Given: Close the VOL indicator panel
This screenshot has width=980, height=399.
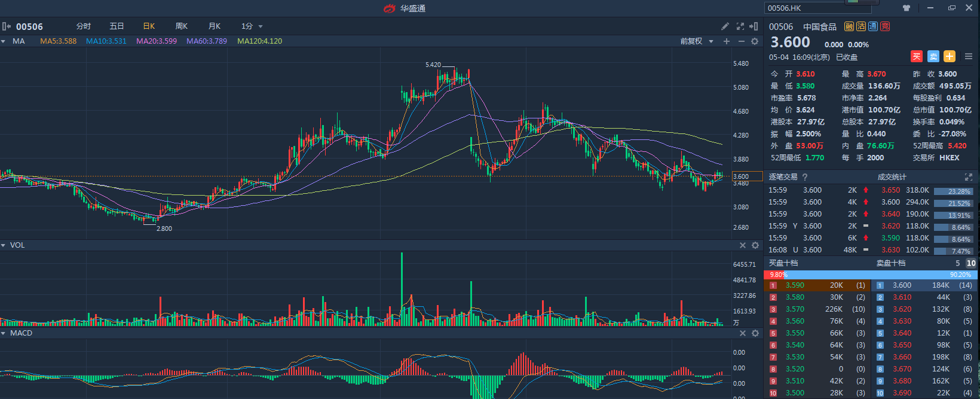Looking at the screenshot, I should point(743,245).
